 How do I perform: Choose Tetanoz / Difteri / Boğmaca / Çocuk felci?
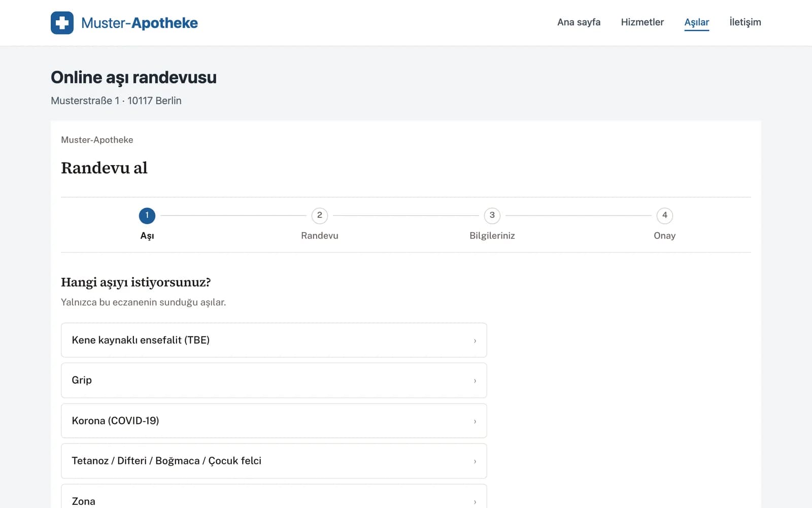274,461
